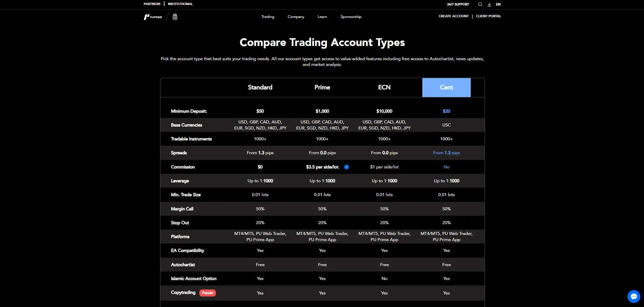Click Prime's From 0.0 pips spread

coord(322,153)
